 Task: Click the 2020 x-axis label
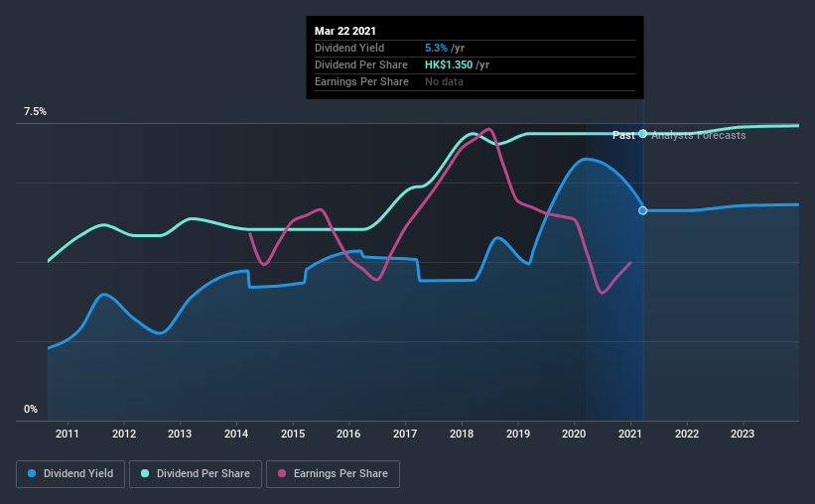point(574,434)
